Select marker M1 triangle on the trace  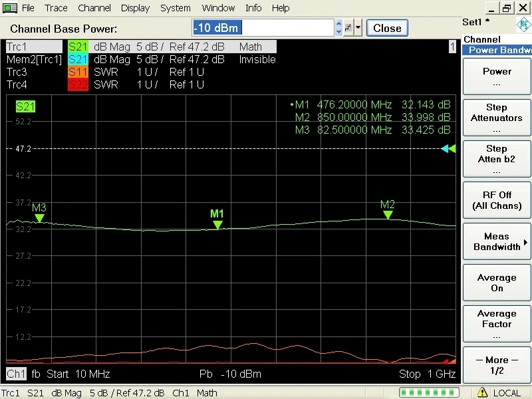coord(217,225)
